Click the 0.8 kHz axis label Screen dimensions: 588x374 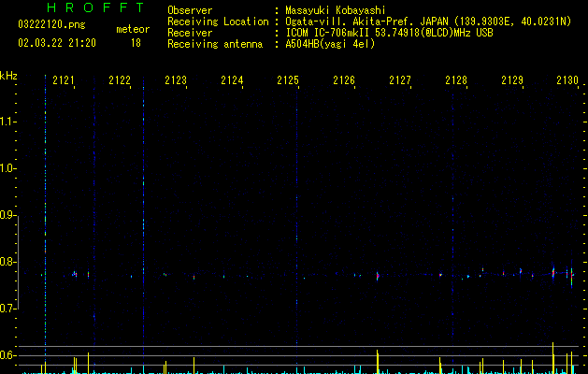pyautogui.click(x=7, y=262)
